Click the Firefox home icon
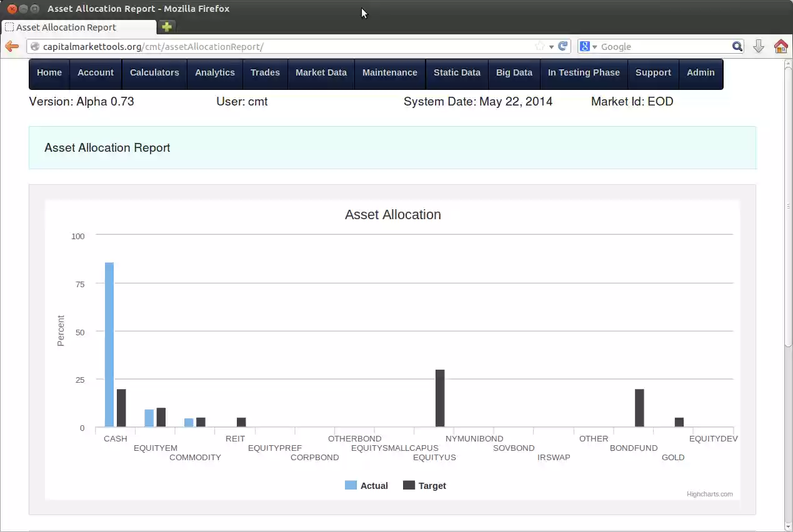Viewport: 793px width, 532px height. point(781,46)
